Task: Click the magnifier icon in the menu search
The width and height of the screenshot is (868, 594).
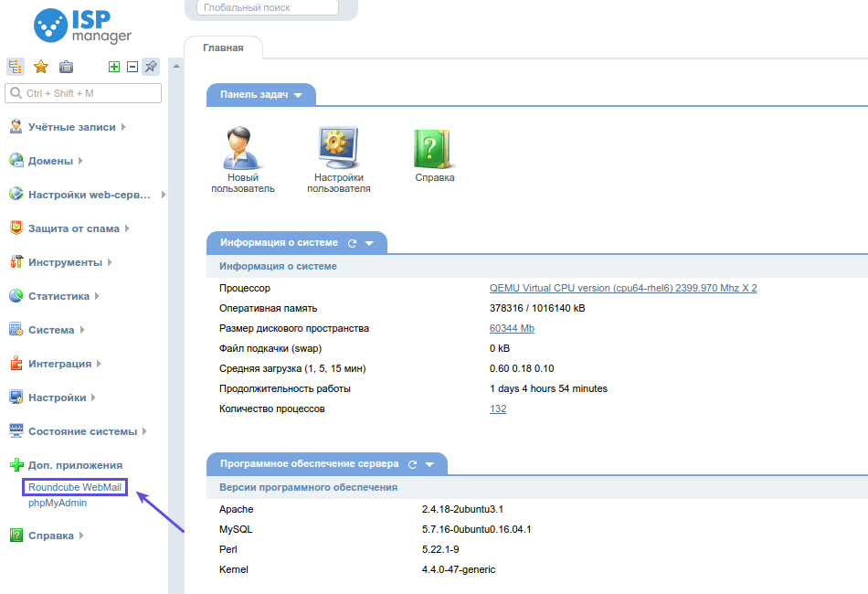Action: [x=16, y=93]
